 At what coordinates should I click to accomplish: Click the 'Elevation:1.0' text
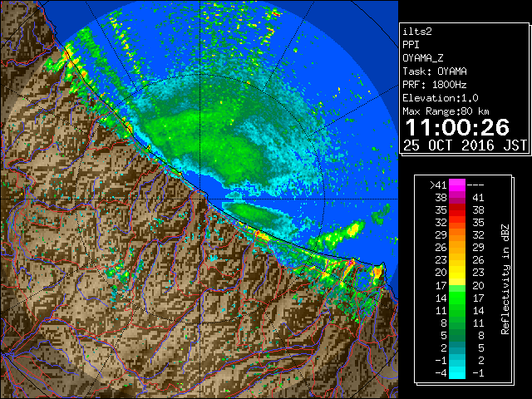tap(441, 98)
